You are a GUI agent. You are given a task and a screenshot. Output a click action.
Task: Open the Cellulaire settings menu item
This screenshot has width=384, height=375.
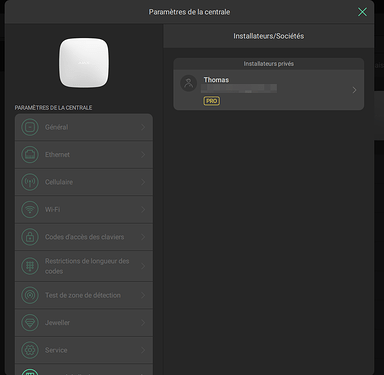(x=84, y=182)
